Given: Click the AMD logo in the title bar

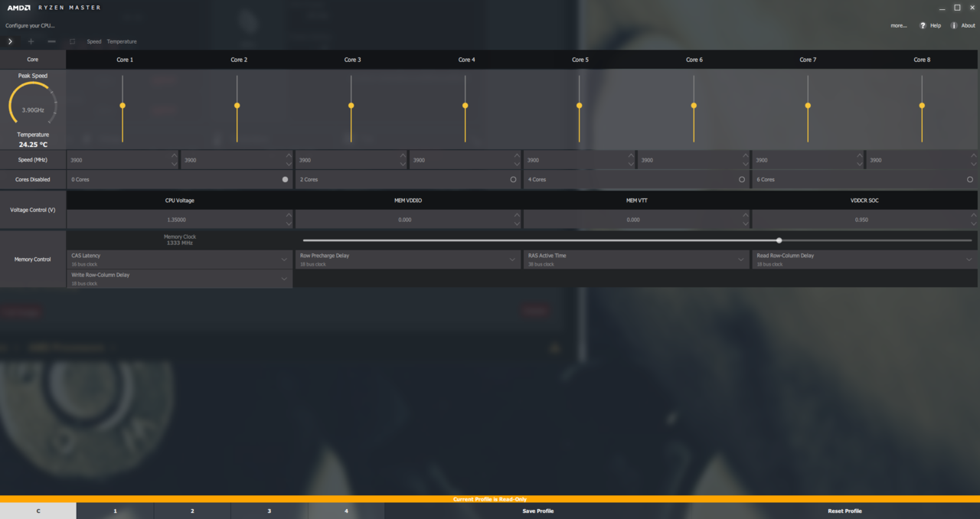Looking at the screenshot, I should [18, 8].
